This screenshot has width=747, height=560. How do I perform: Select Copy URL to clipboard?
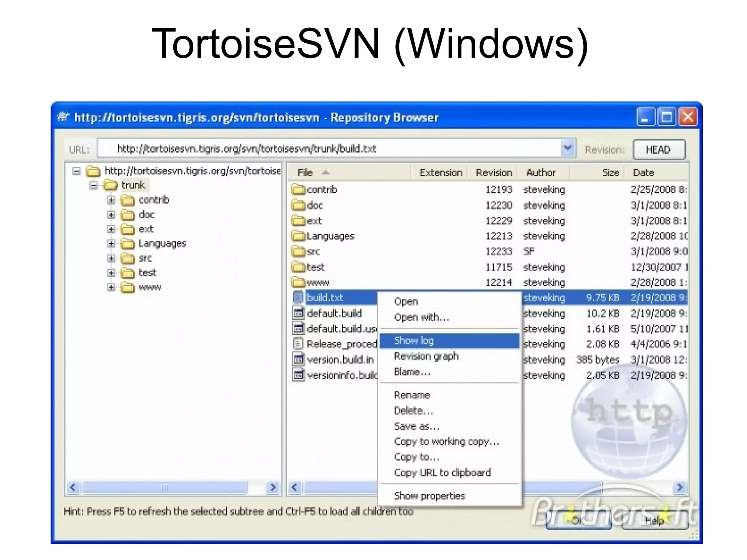click(x=442, y=472)
